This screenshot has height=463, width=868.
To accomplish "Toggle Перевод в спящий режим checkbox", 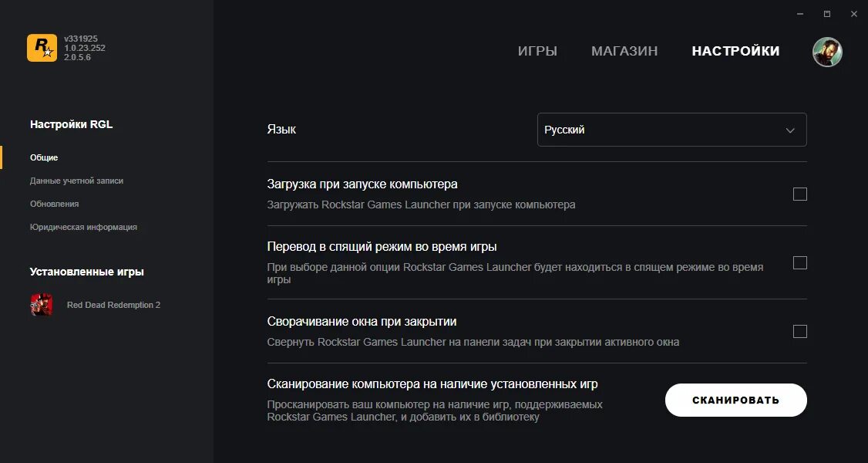I will tap(800, 263).
